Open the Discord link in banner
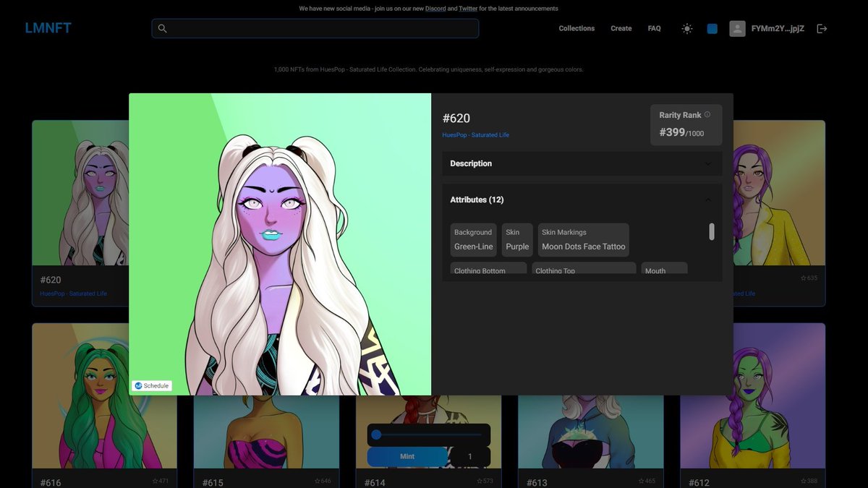 [435, 9]
